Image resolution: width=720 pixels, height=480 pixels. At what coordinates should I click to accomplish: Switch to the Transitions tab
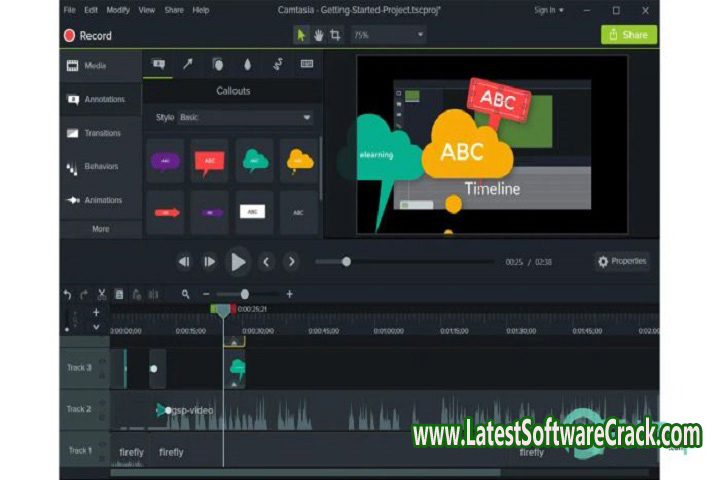[x=100, y=133]
